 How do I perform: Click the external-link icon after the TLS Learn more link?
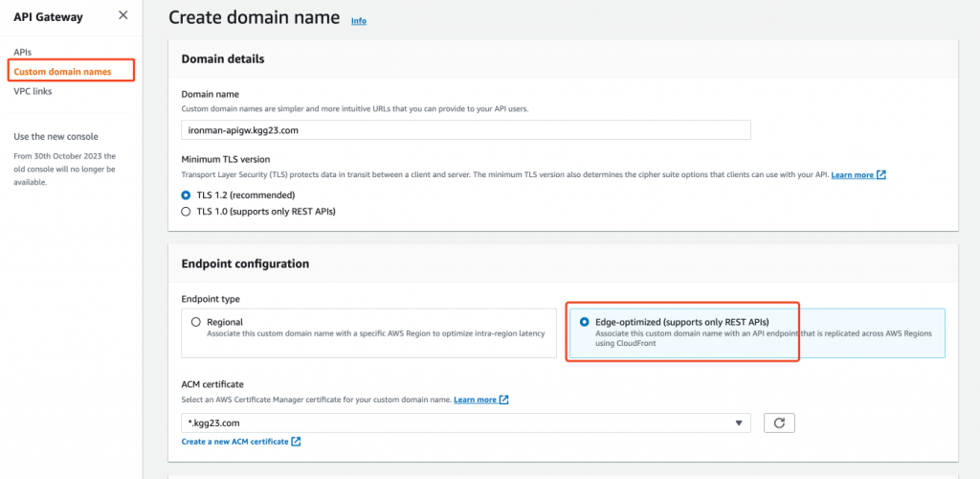point(881,175)
